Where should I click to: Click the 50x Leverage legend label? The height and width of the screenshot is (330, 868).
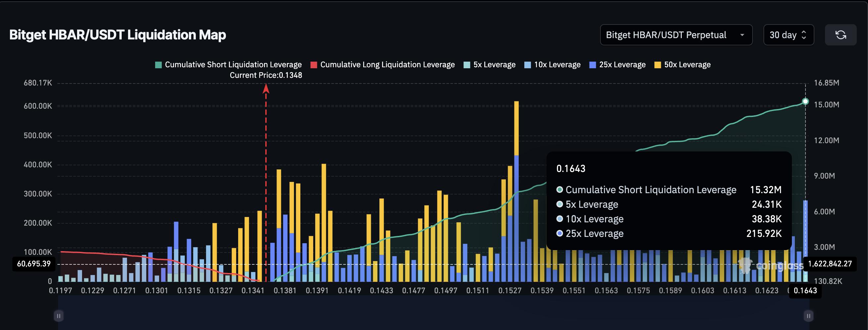tap(687, 65)
